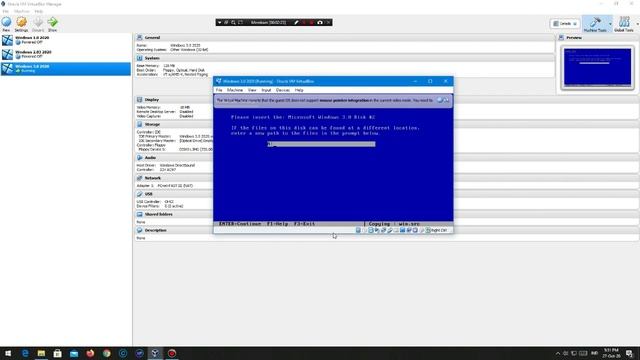Click the VirtualBox taskbar icon

[155, 353]
